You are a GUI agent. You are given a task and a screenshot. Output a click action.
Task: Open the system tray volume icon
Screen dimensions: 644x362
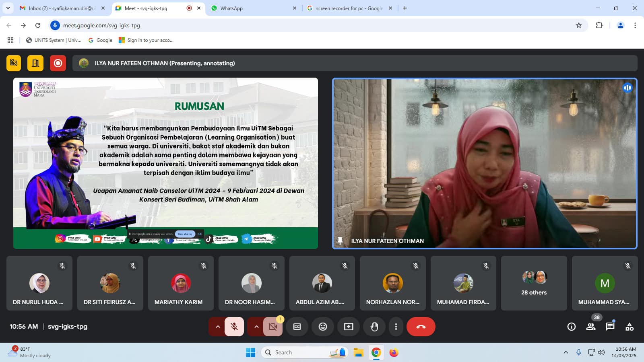point(601,353)
